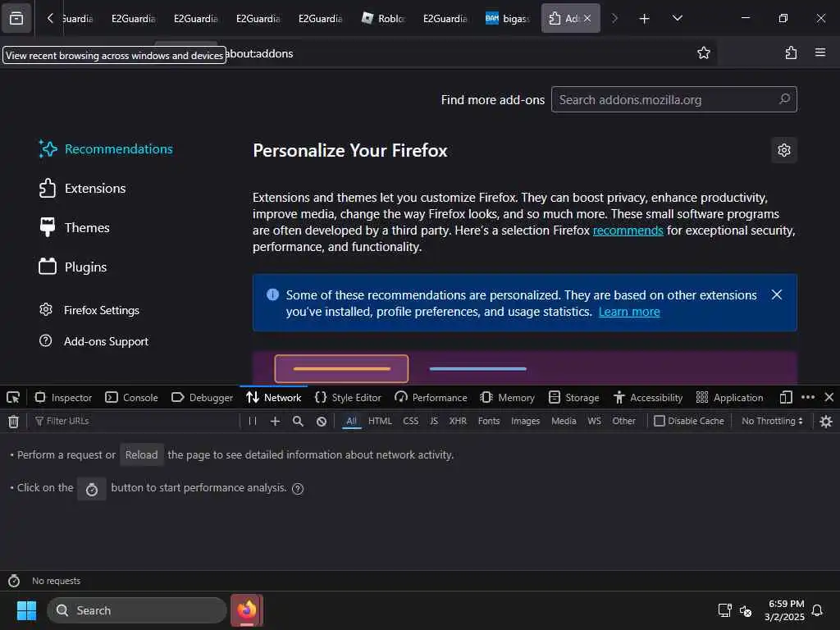Open the Windows Start menu
Image resolution: width=840 pixels, height=630 pixels.
click(26, 610)
